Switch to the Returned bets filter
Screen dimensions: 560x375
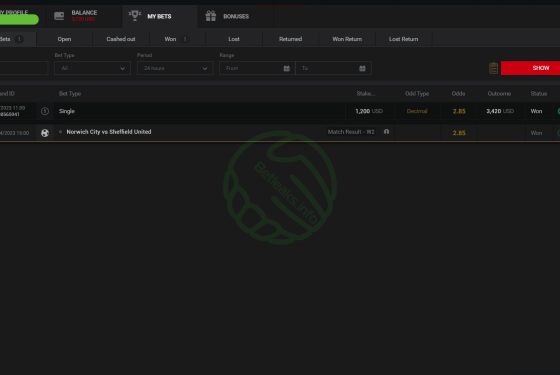point(290,39)
